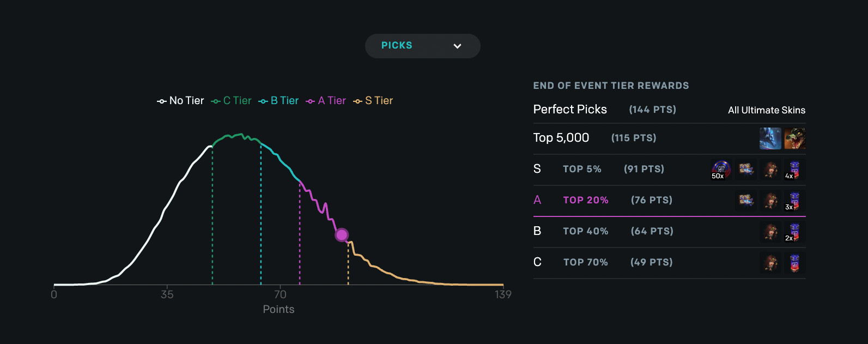The width and height of the screenshot is (868, 344).
Task: Click the 3x capsule reward in A tier
Action: click(x=794, y=201)
